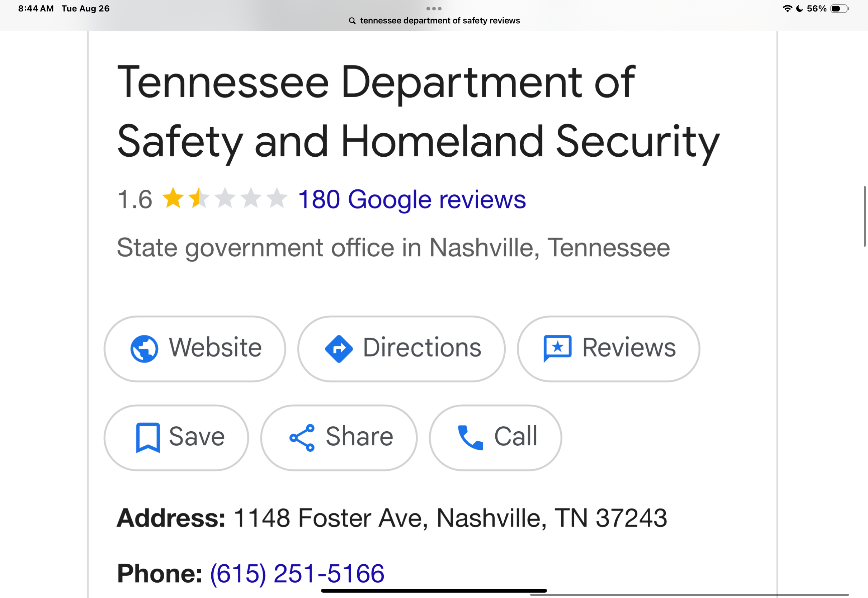Open the 180 Google reviews link
Viewport: 868px width, 598px height.
click(x=412, y=199)
